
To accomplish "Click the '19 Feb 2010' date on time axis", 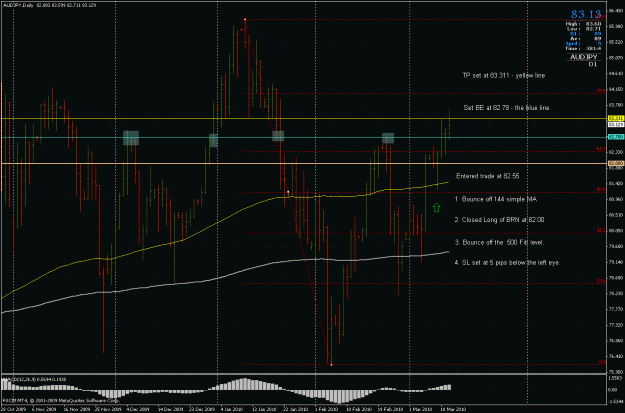I will coord(390,409).
